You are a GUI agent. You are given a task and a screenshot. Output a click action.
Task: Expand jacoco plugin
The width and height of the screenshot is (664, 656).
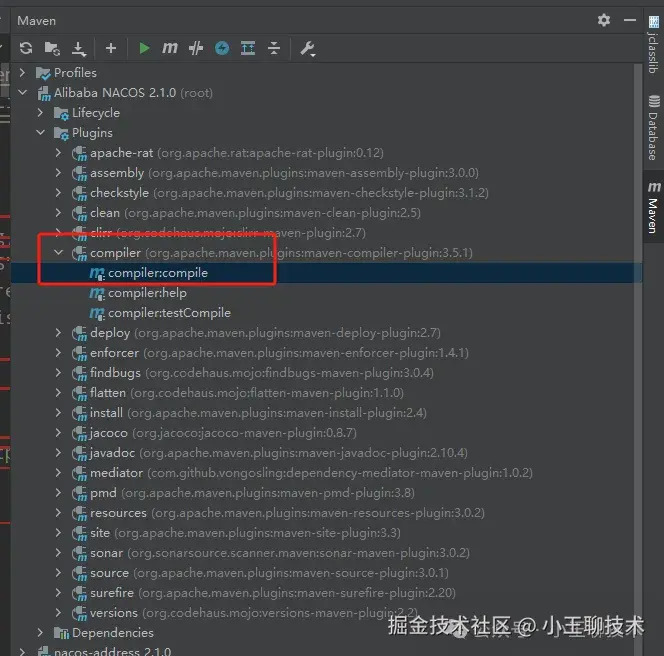pyautogui.click(x=58, y=433)
